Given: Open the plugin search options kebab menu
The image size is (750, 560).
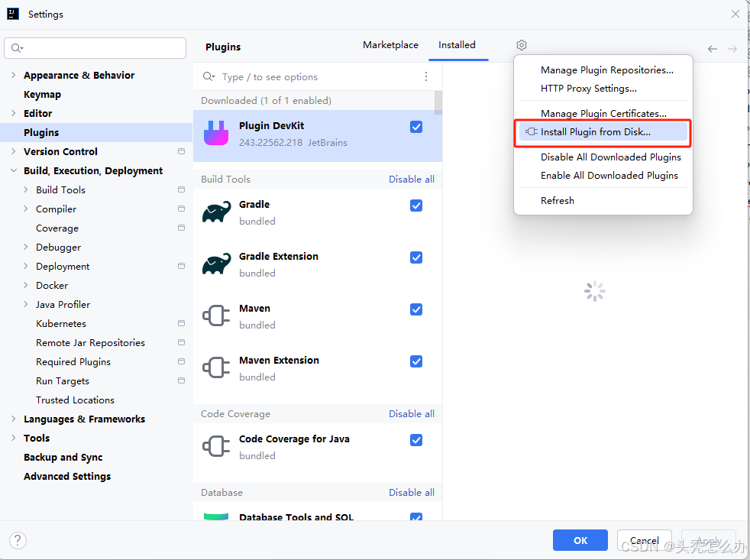Looking at the screenshot, I should (x=425, y=76).
